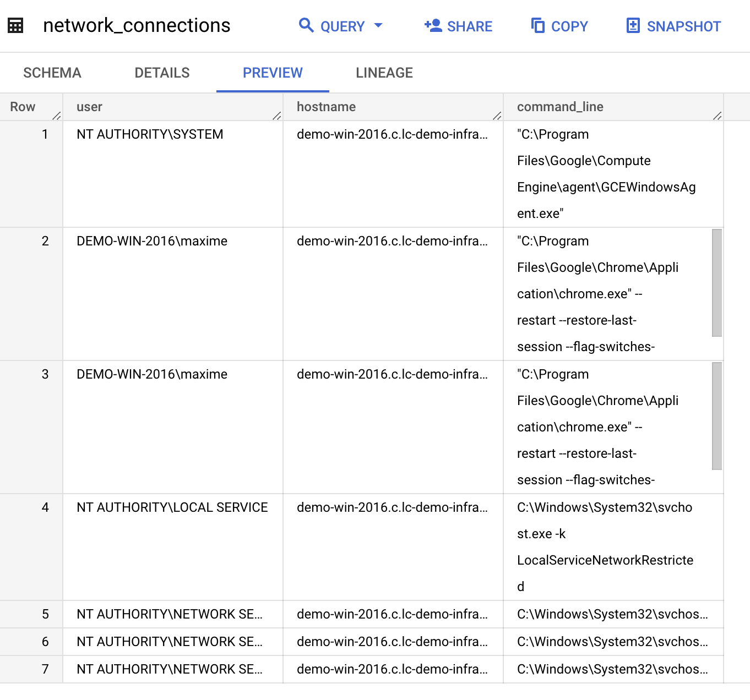Switch to the SCHEMA tab
The width and height of the screenshot is (750, 700).
pos(52,73)
